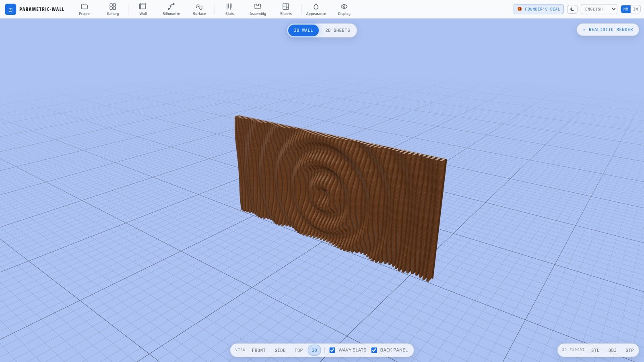This screenshot has width=644, height=362.
Task: Switch units to inches (IN)
Action: [x=636, y=9]
